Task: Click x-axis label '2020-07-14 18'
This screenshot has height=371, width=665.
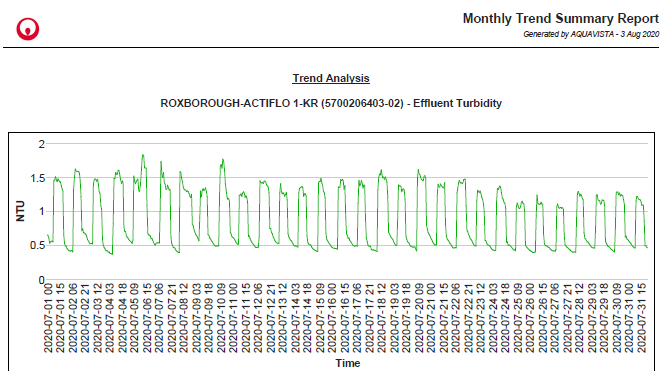Action: point(308,318)
